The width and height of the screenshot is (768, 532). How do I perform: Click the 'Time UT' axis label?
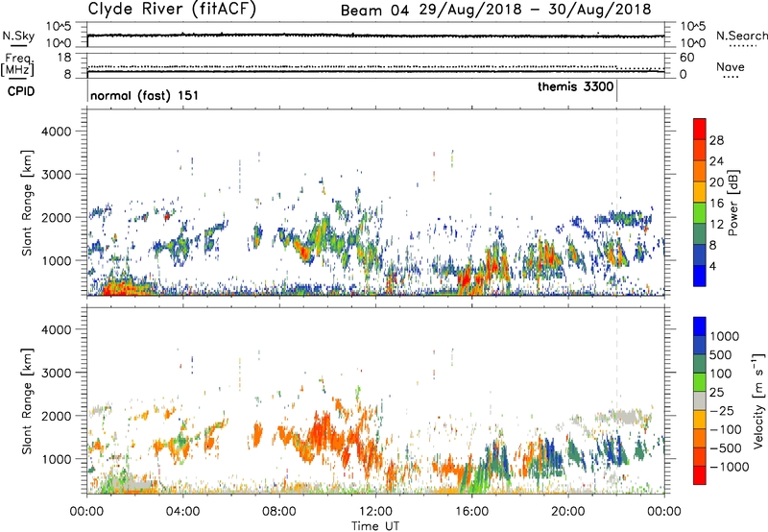[375, 525]
